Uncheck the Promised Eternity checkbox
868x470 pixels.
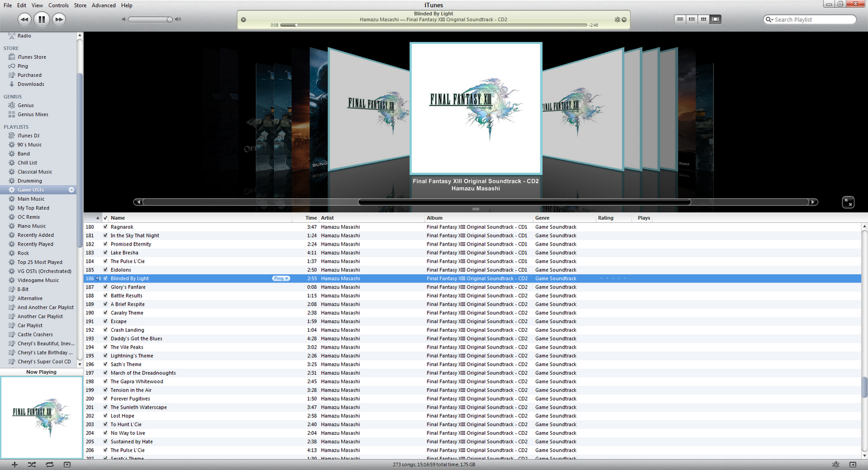tap(105, 244)
